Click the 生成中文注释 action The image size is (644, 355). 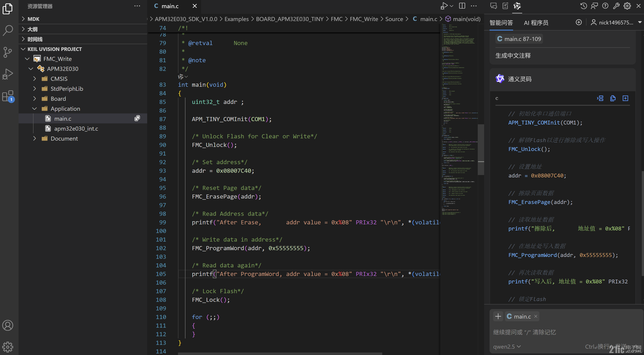(x=513, y=55)
